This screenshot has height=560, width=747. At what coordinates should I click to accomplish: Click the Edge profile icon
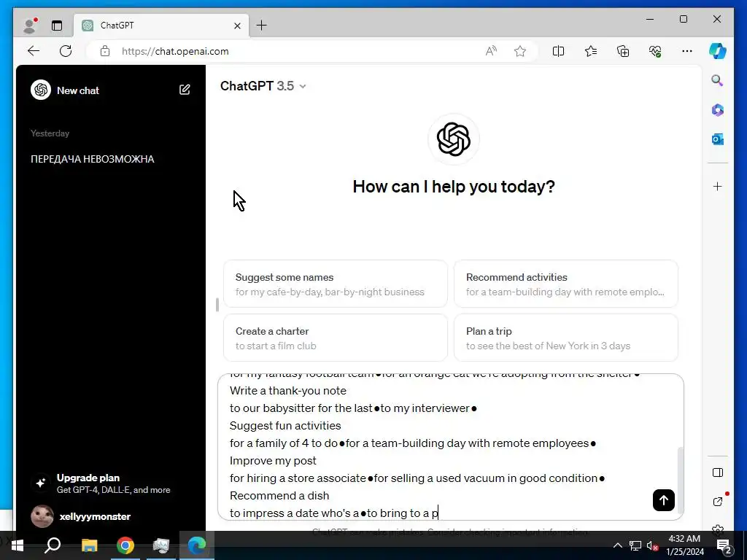click(31, 26)
